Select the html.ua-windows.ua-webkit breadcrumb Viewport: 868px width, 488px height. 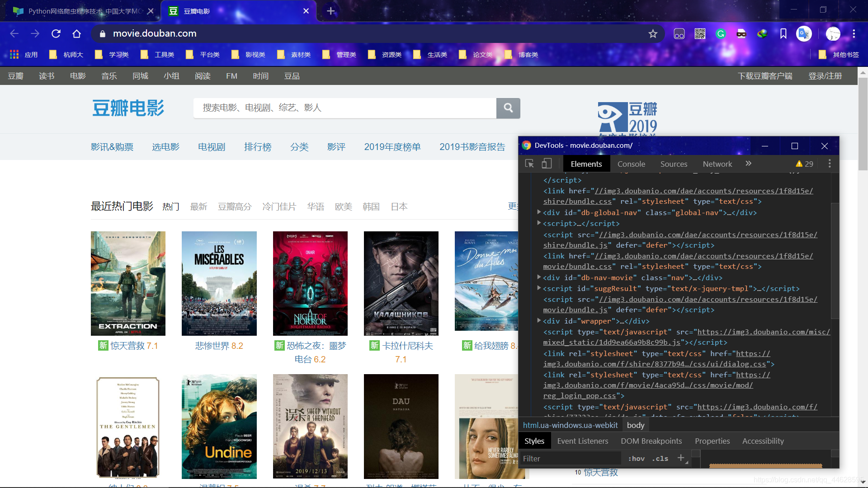coord(570,425)
